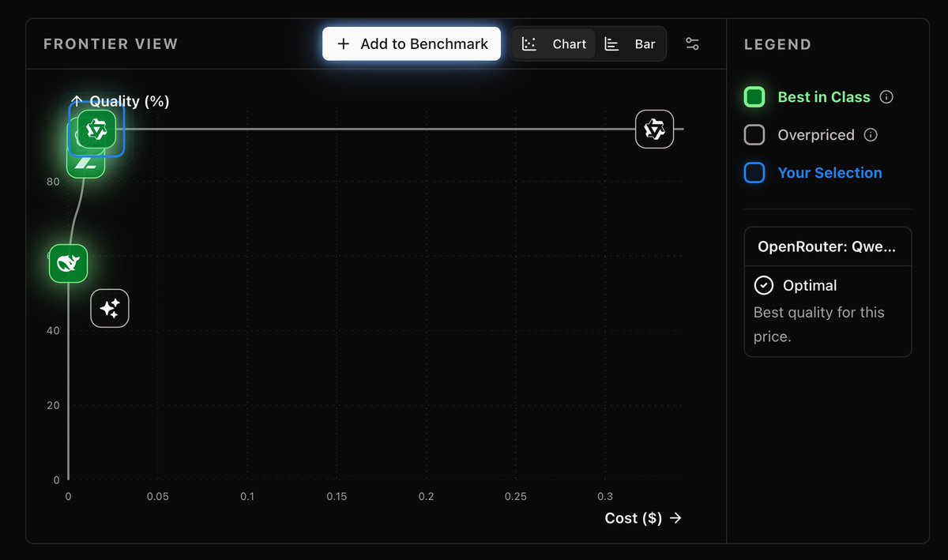Click the Optimal checkmark icon
Viewport: 948px width, 560px height.
763,285
